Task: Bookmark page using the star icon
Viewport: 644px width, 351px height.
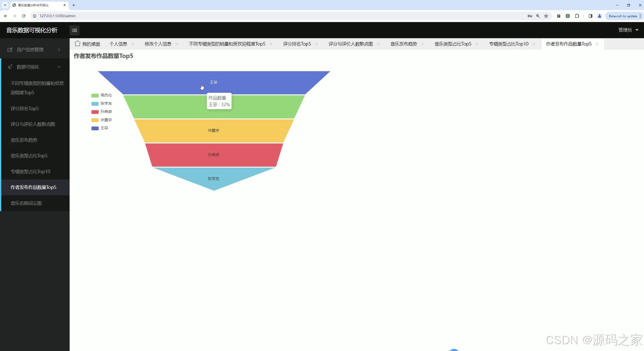Action: [546, 16]
